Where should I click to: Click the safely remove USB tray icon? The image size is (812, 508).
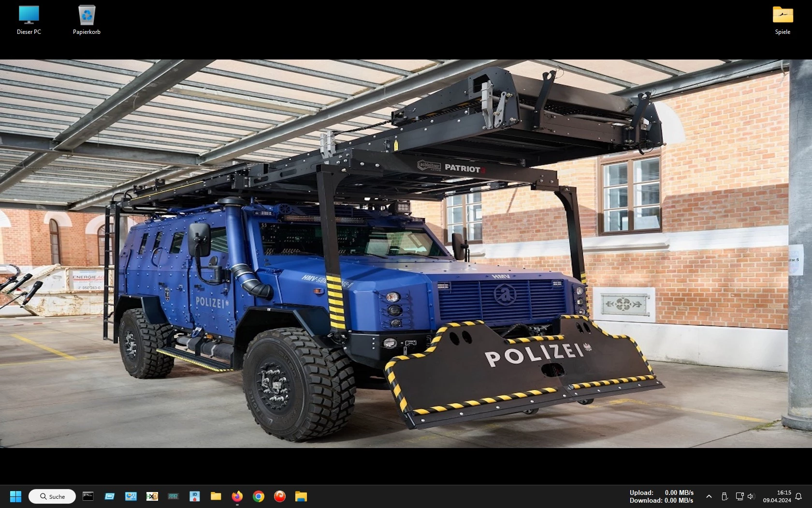[725, 496]
